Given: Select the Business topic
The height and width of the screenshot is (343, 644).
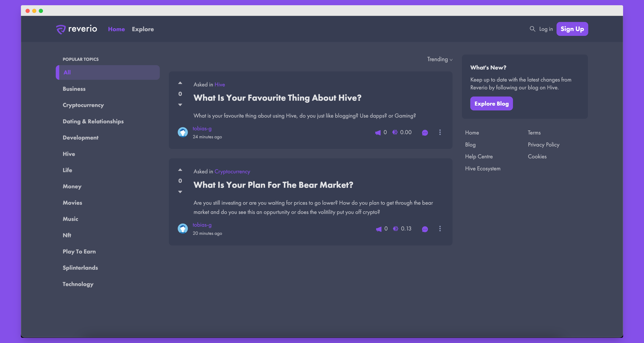Looking at the screenshot, I should [x=74, y=89].
